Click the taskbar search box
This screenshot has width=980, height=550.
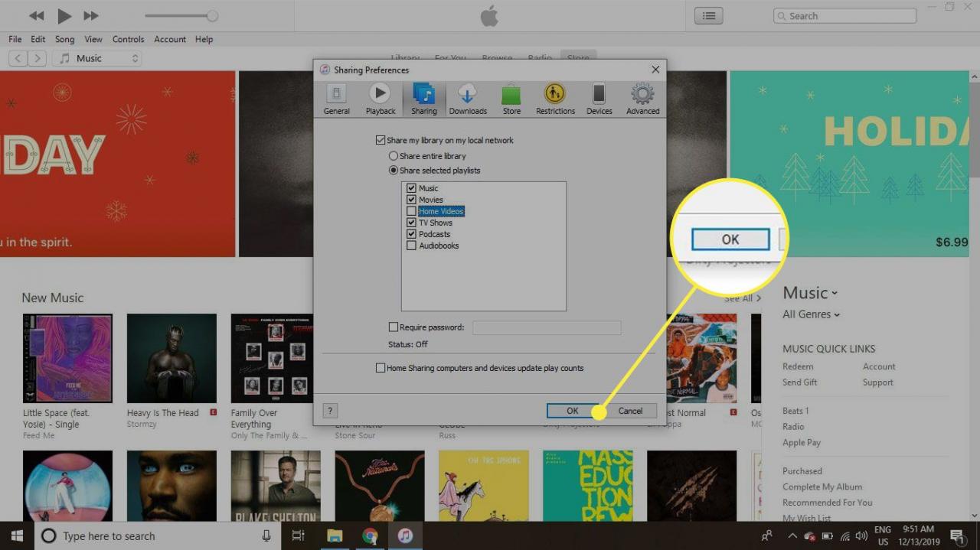(x=158, y=535)
